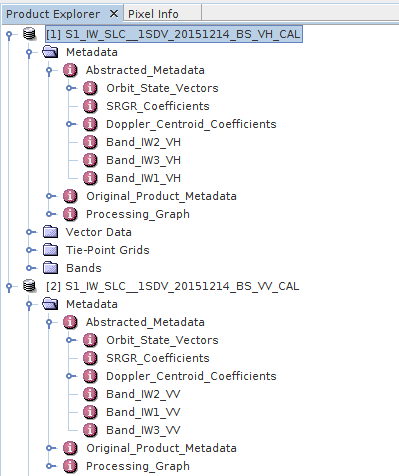The height and width of the screenshot is (476, 399).
Task: Select the S1_IW_SLC__1SDV_20151214_BS_VV_CAL product
Action: (x=173, y=286)
